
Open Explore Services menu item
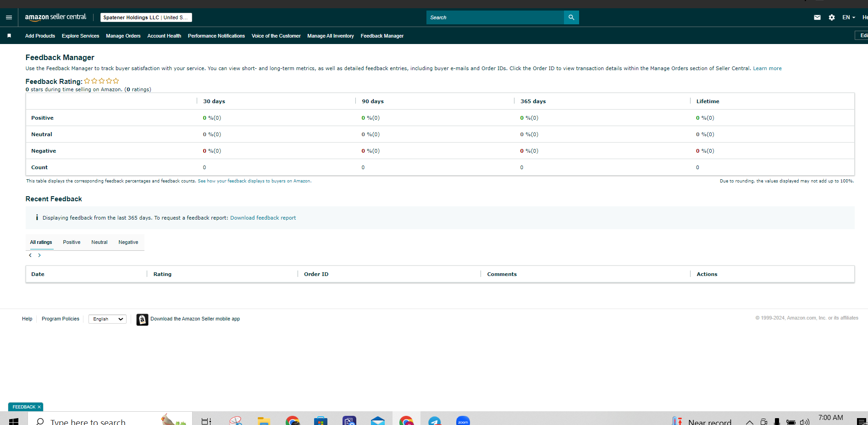(x=80, y=36)
